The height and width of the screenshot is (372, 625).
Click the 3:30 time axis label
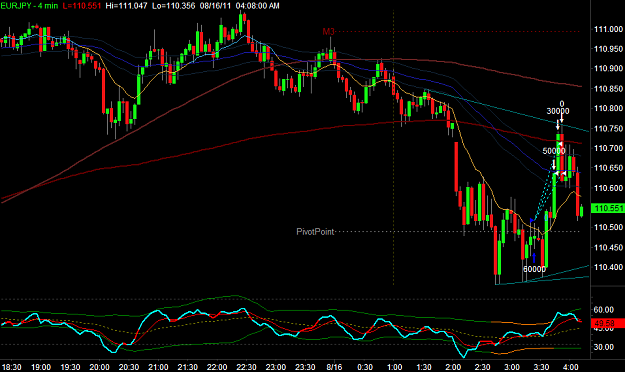pyautogui.click(x=541, y=367)
